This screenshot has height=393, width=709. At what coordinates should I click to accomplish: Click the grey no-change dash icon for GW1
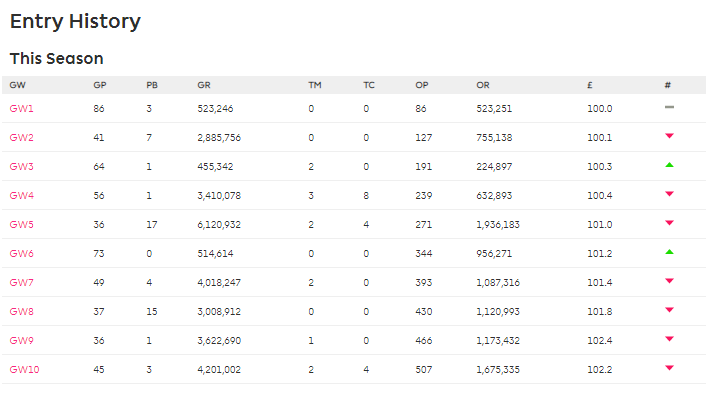coord(669,107)
